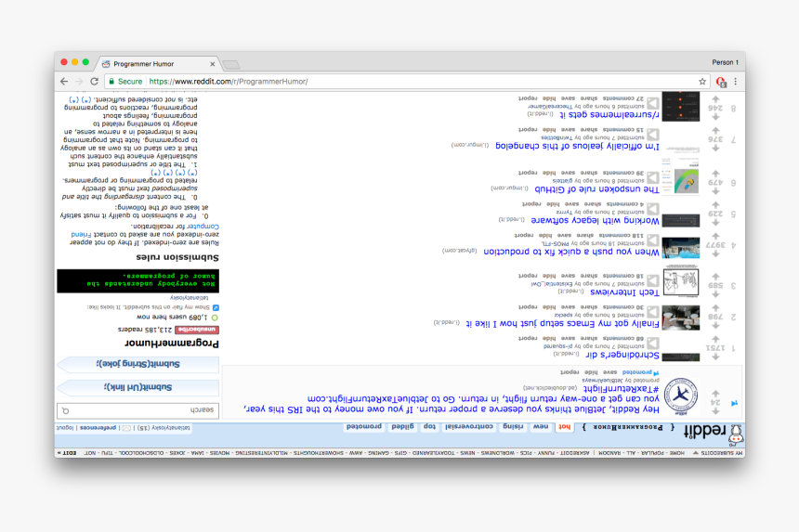799x532 pixels.
Task: Expand preview of 'Tech Interviews' post
Action: 653,281
